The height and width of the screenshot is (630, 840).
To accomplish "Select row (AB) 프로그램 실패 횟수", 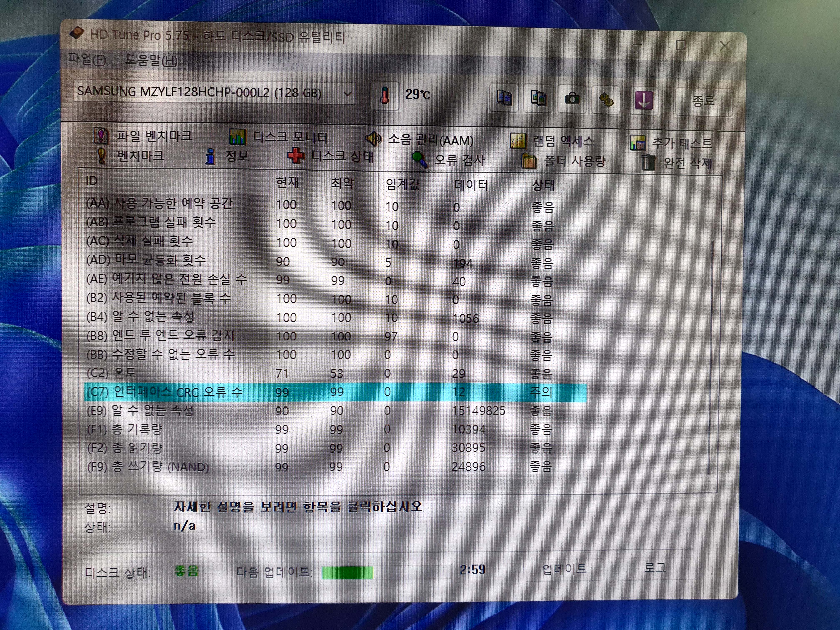I will coord(335,224).
